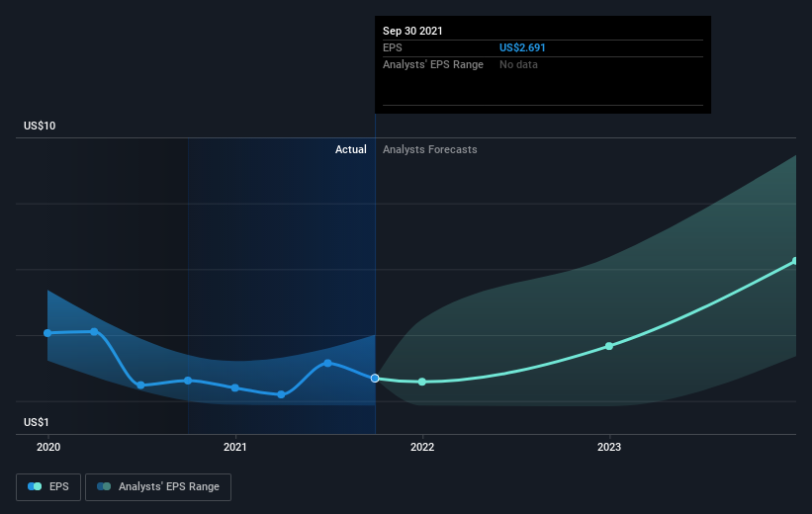The height and width of the screenshot is (514, 812).
Task: Click the forecast data point above 2023
Action: pyautogui.click(x=609, y=346)
